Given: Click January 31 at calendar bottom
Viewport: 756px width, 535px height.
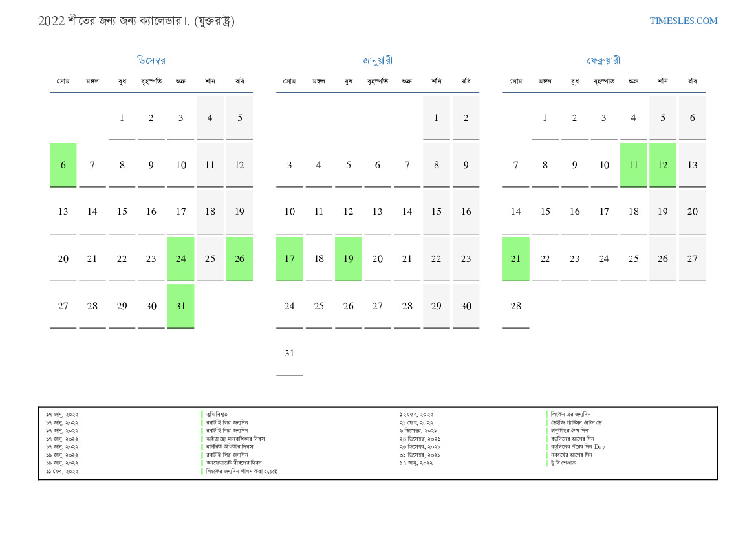Looking at the screenshot, I should 289,353.
